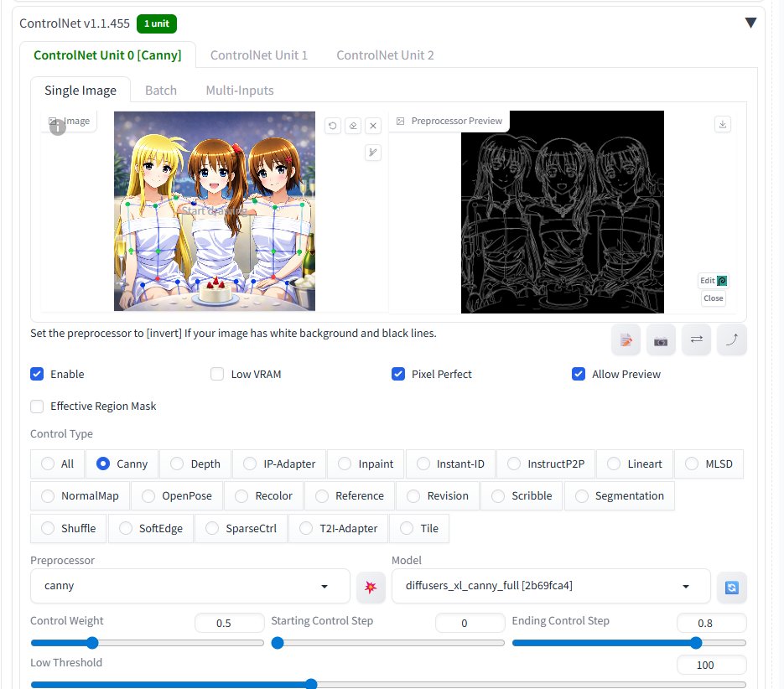The height and width of the screenshot is (689, 784).
Task: Open the Model dropdown for diffusers_xl_canny_full
Action: pyautogui.click(x=549, y=586)
